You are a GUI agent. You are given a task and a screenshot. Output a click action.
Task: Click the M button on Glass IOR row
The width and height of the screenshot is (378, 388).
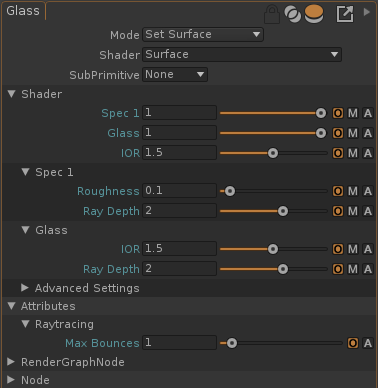(353, 249)
